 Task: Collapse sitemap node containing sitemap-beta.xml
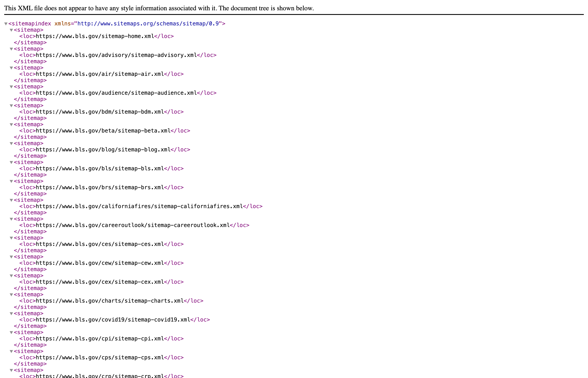click(x=11, y=125)
